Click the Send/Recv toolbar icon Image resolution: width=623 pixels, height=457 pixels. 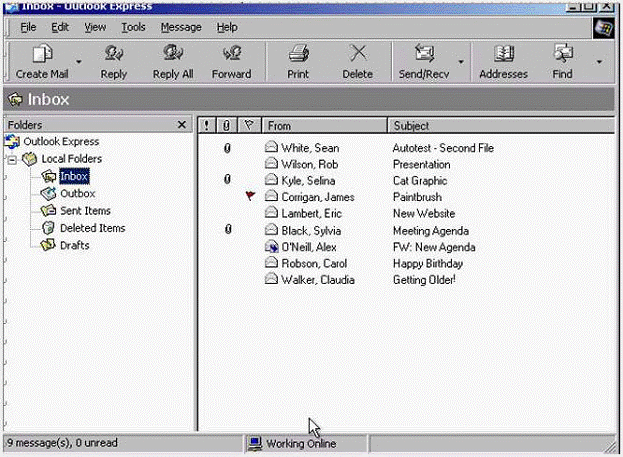[x=425, y=54]
